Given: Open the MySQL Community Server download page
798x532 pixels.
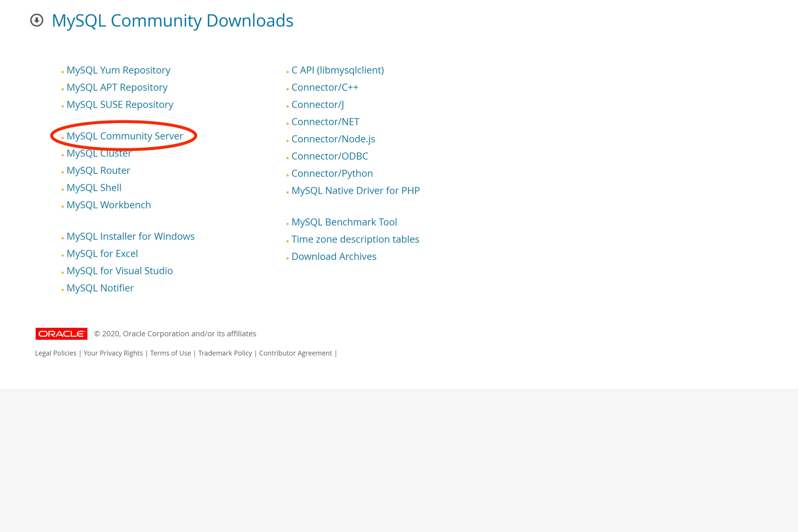Looking at the screenshot, I should point(125,136).
